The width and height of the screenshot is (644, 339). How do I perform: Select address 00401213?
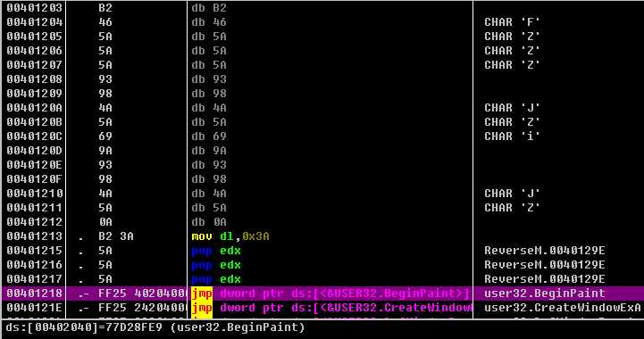click(35, 236)
